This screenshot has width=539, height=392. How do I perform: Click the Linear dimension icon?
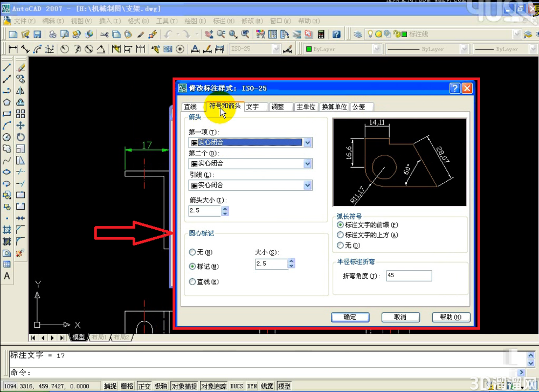click(x=13, y=49)
